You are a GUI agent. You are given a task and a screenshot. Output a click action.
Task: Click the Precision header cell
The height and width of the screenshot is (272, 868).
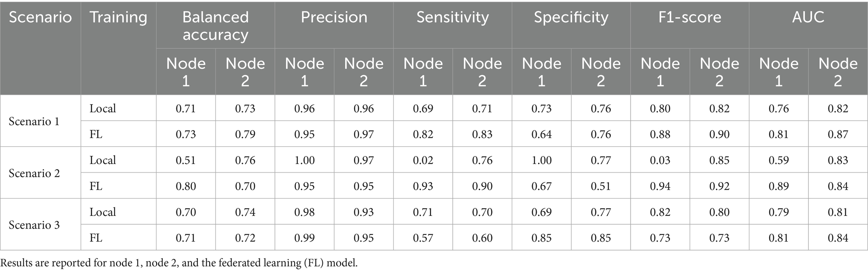pyautogui.click(x=334, y=17)
